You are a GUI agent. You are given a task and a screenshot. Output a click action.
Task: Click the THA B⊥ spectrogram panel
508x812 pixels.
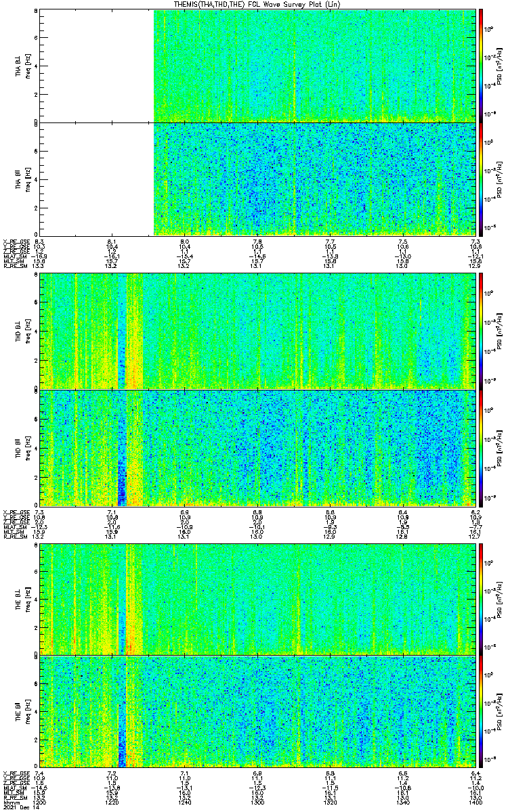pyautogui.click(x=257, y=66)
